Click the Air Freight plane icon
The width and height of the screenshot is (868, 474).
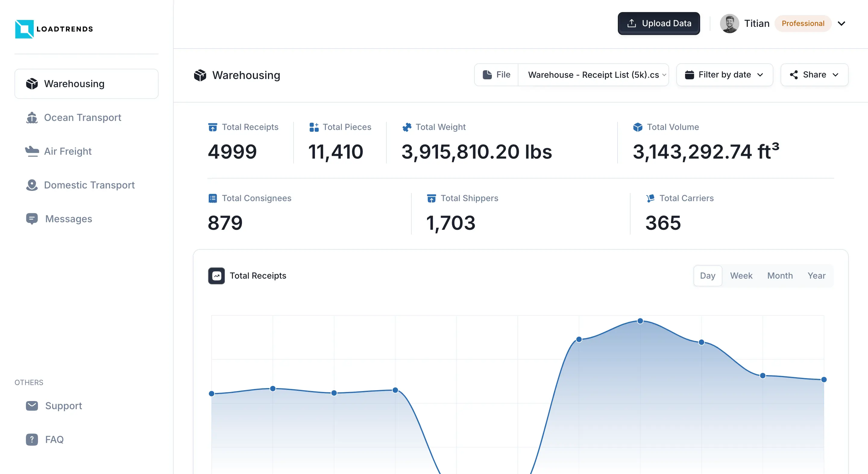click(x=32, y=151)
